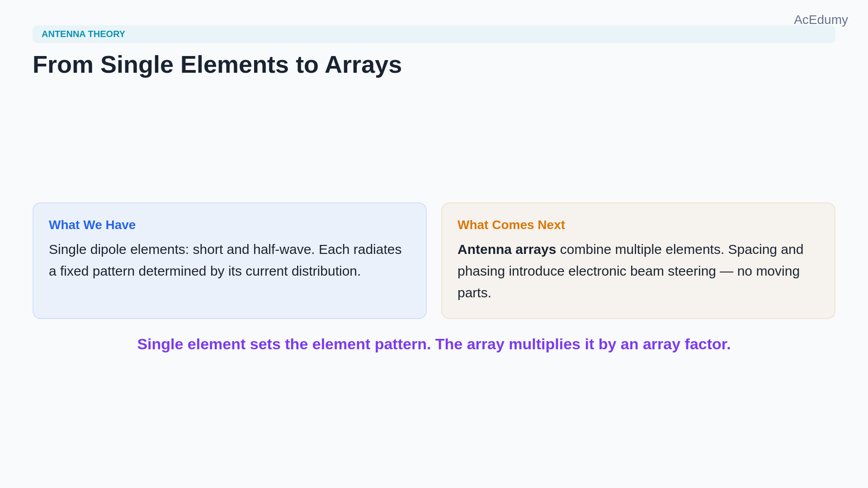
Task: Select the ANTENNA THEORY category label
Action: click(83, 34)
